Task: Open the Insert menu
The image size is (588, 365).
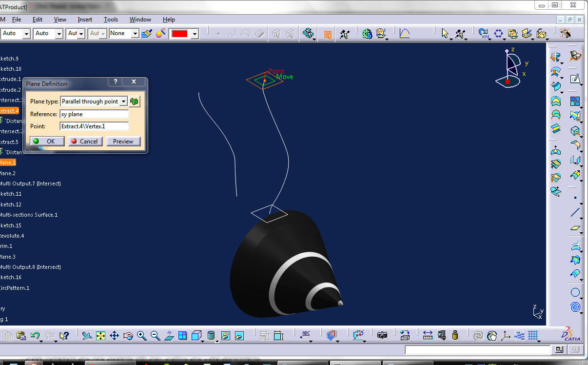Action: click(x=85, y=20)
